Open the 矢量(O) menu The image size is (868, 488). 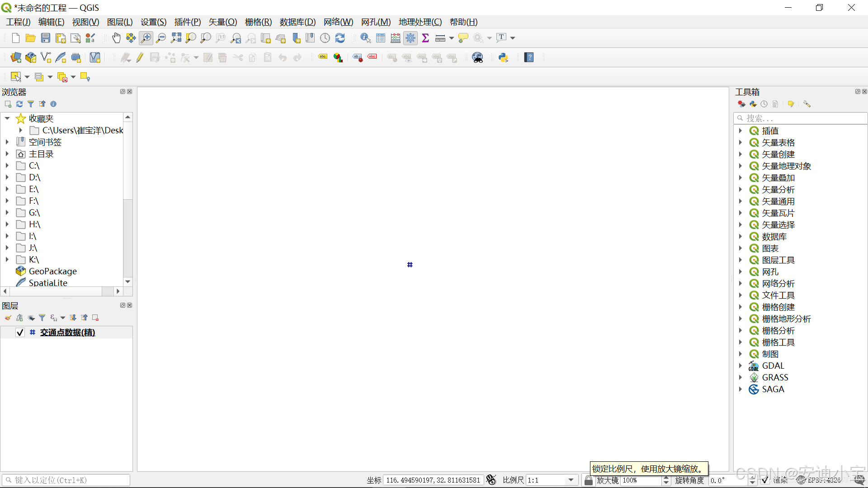[x=222, y=22]
